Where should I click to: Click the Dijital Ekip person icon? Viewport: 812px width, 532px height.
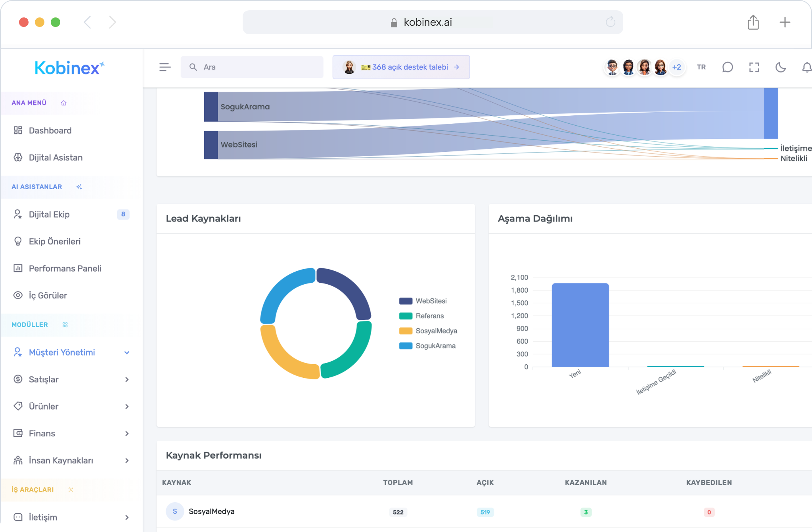coord(18,214)
